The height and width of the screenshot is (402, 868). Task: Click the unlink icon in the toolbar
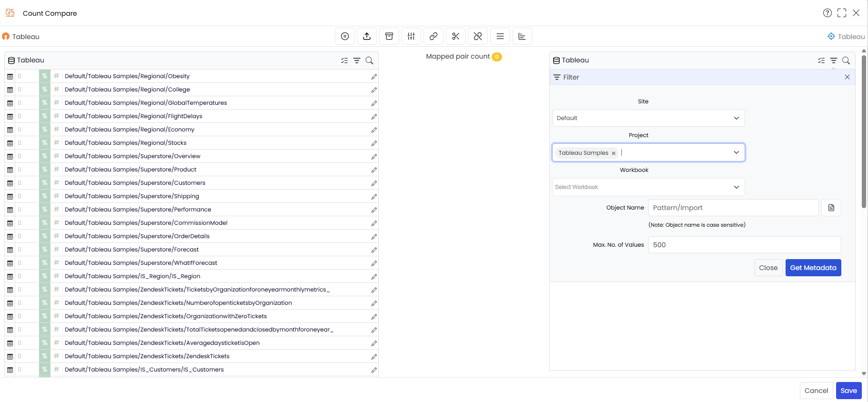point(478,36)
